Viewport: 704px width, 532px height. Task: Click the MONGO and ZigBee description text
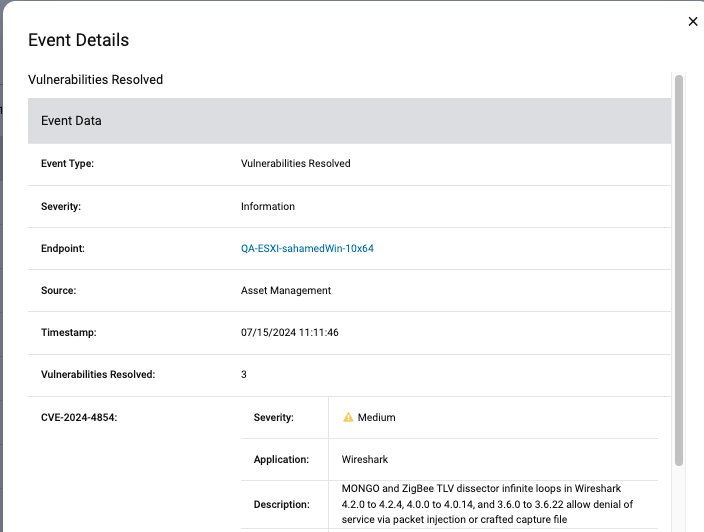click(487, 504)
